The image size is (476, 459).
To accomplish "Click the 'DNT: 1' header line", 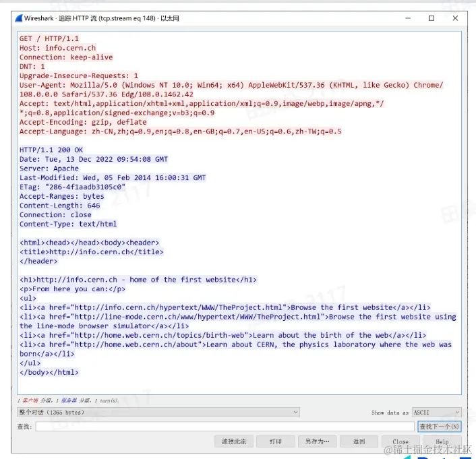I will click(32, 67).
